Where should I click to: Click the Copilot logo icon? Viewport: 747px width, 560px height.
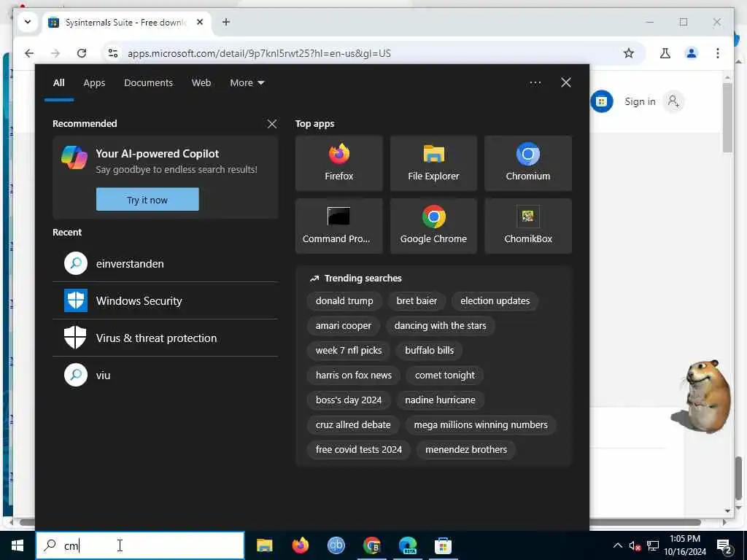(74, 157)
